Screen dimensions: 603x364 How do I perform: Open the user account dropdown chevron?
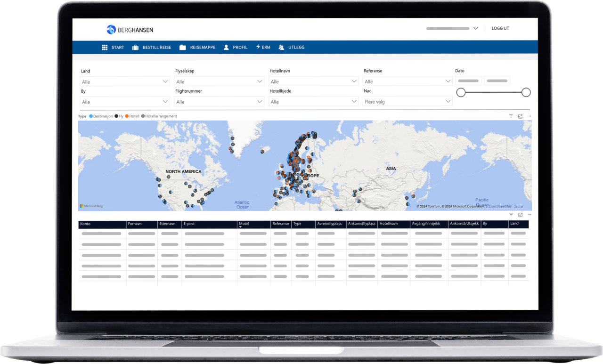point(476,28)
